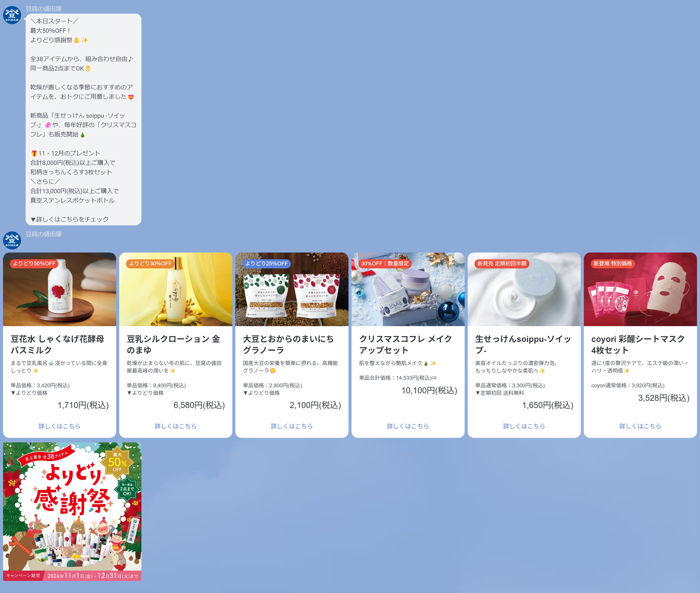Click Christmas tree emoji after 販売開始
The height and width of the screenshot is (593, 700).
[82, 134]
